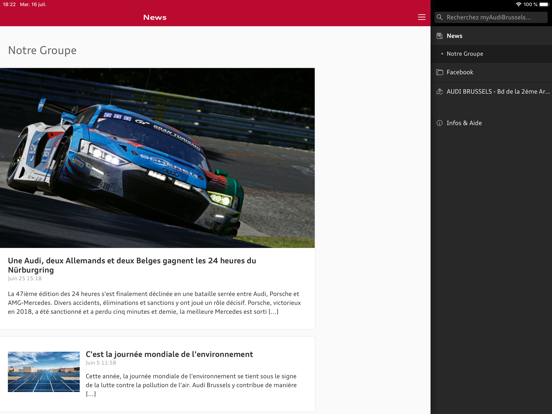The image size is (552, 414).
Task: Tap the battery status icon
Action: click(x=544, y=4)
